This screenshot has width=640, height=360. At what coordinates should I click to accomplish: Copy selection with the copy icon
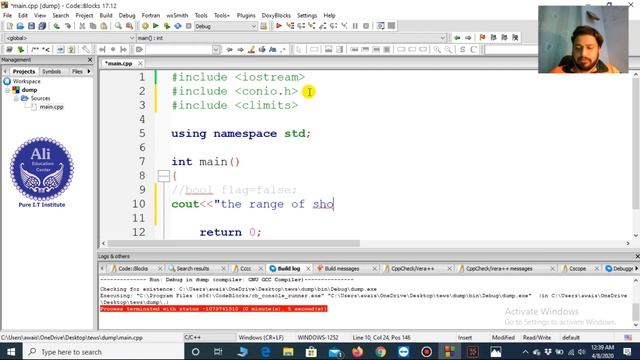click(93, 26)
